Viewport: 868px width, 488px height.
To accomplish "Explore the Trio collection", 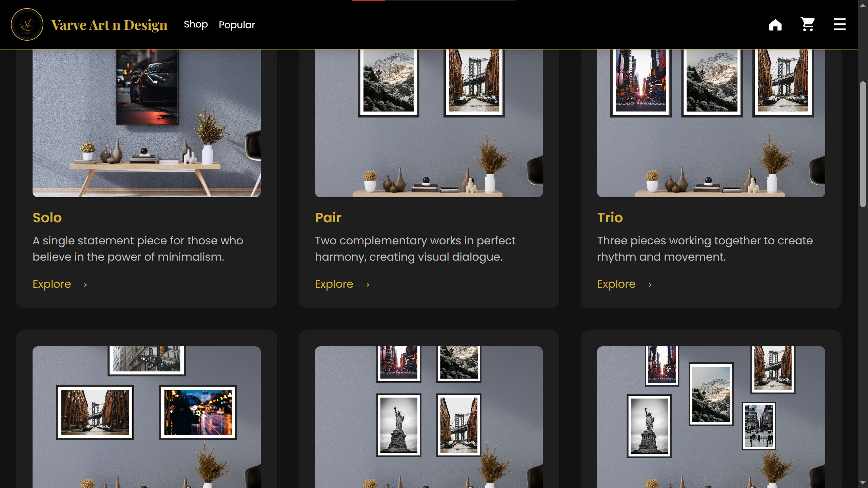I will point(617,284).
